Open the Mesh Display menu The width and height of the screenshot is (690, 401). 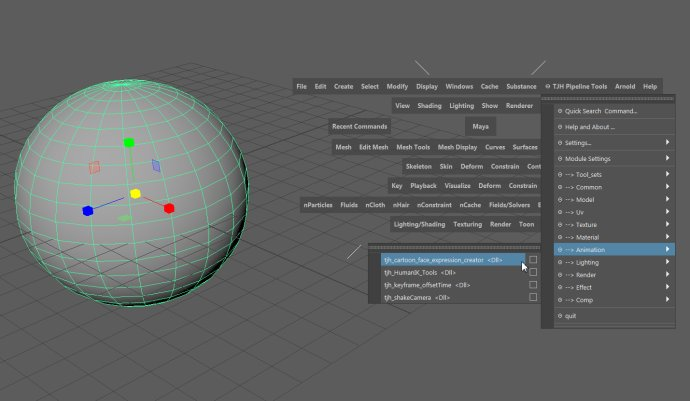coord(457,147)
